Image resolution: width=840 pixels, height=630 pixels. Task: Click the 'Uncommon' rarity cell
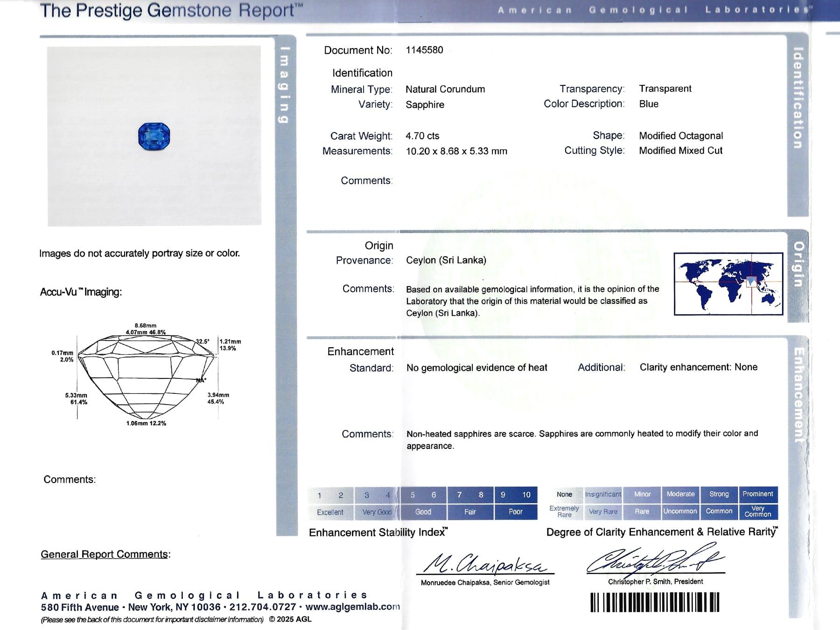coord(680,511)
